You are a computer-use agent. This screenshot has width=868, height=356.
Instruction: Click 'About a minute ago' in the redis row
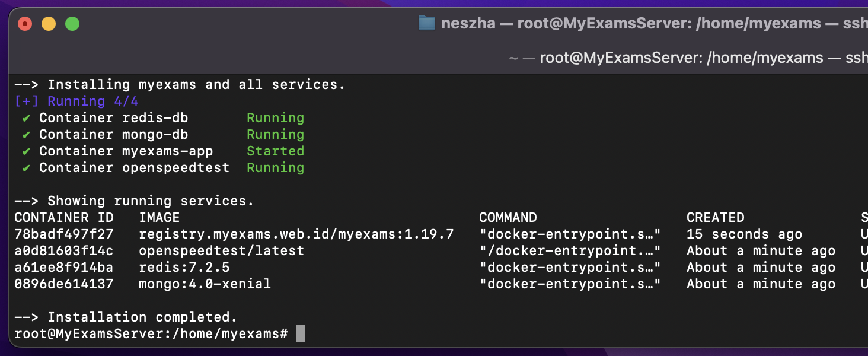(x=761, y=268)
